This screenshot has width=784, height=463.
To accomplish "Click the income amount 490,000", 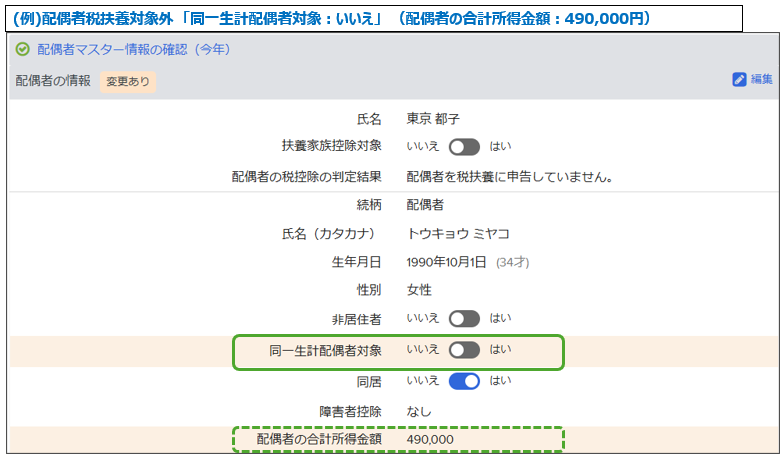I will tap(430, 439).
